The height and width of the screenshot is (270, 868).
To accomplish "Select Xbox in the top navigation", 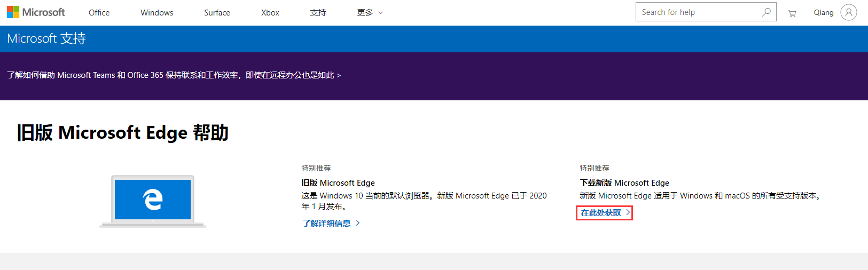I will coord(270,13).
